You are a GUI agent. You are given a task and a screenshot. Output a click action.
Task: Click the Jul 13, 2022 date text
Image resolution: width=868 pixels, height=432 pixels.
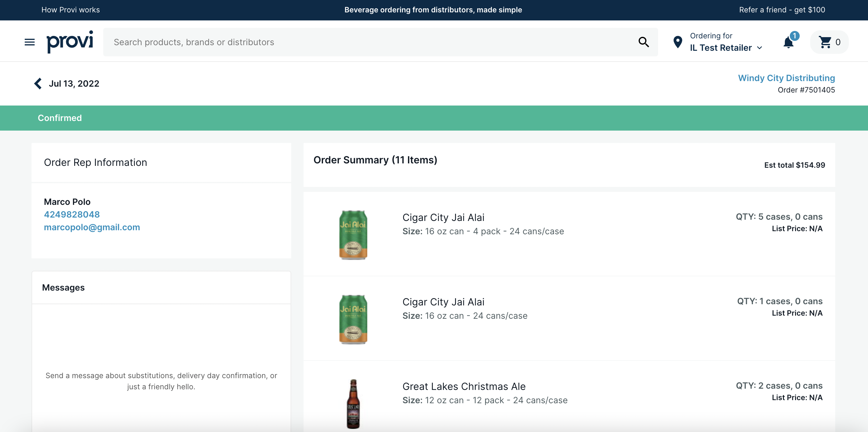(74, 84)
